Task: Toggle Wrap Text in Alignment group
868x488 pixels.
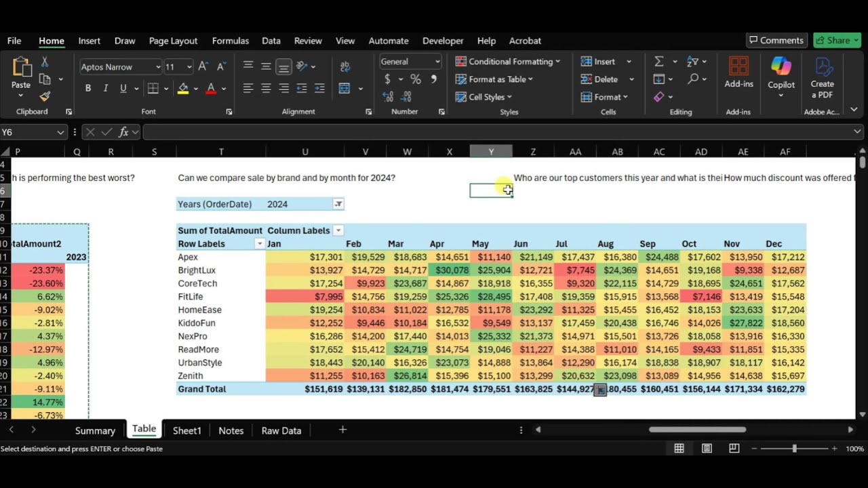Action: (345, 66)
